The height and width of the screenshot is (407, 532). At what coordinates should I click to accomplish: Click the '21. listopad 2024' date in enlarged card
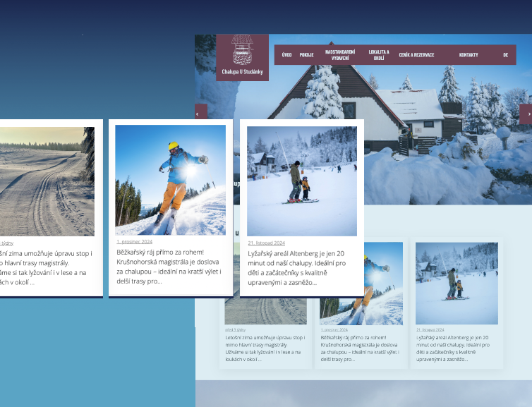pyautogui.click(x=266, y=243)
